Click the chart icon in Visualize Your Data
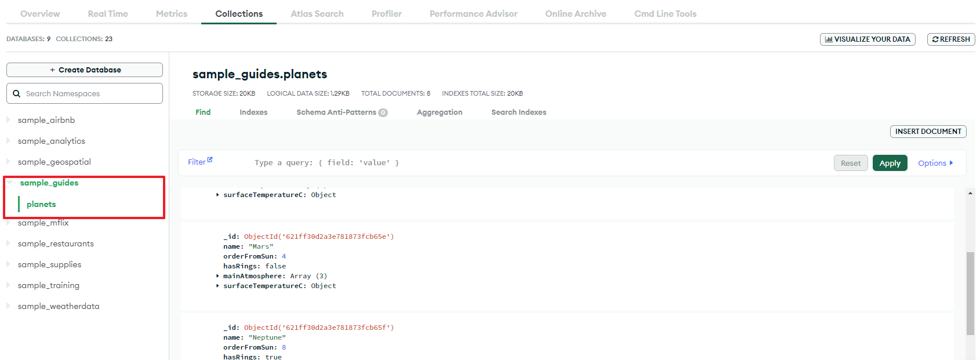The height and width of the screenshot is (360, 980). (x=829, y=39)
